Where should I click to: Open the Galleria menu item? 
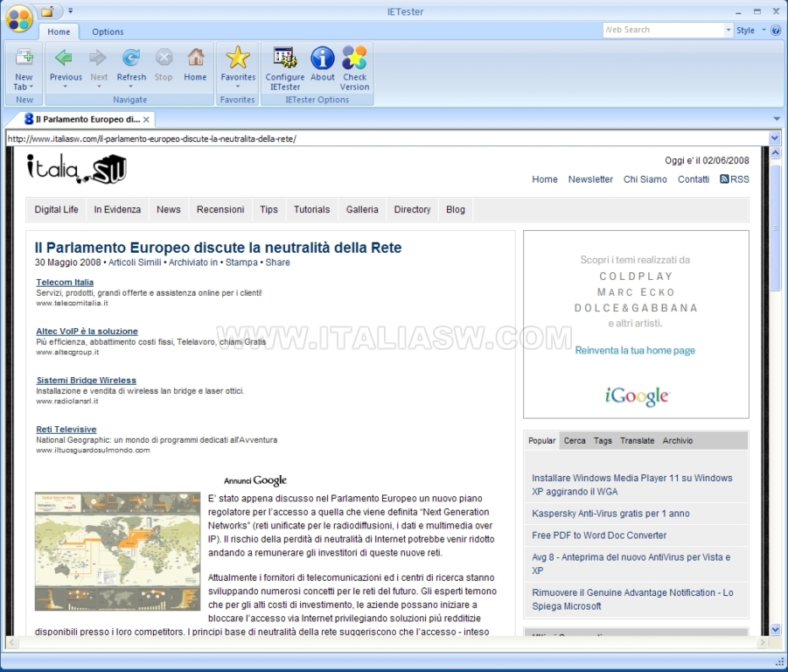point(362,210)
